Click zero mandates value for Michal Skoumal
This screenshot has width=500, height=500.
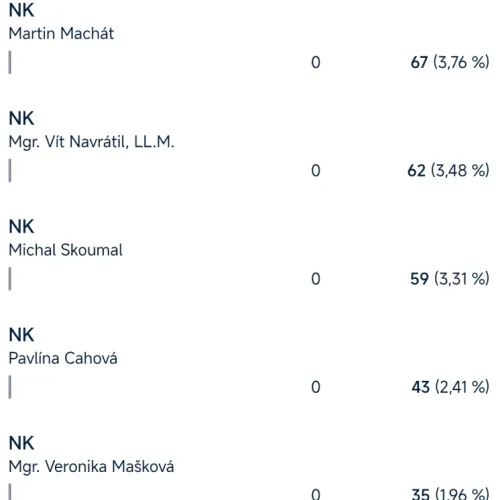tap(316, 279)
